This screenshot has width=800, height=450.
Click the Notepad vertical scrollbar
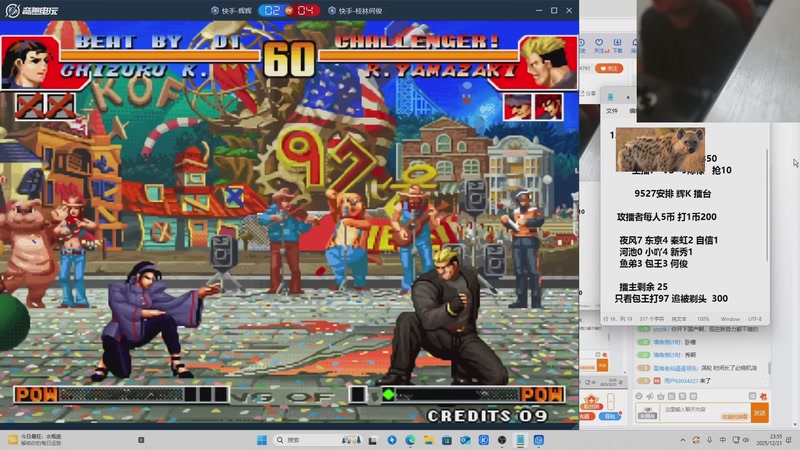tap(767, 205)
